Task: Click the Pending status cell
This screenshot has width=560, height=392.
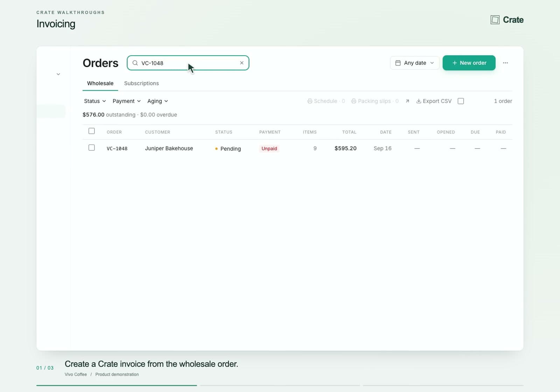Action: (x=228, y=149)
